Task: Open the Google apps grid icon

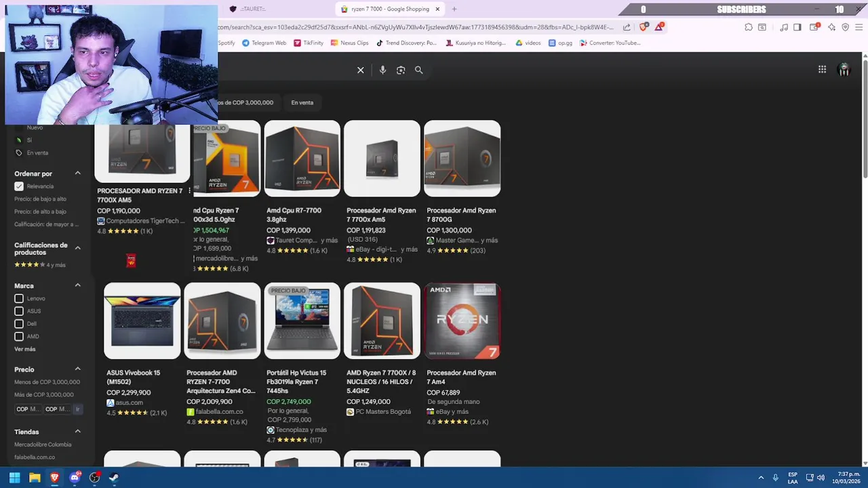Action: tap(822, 69)
